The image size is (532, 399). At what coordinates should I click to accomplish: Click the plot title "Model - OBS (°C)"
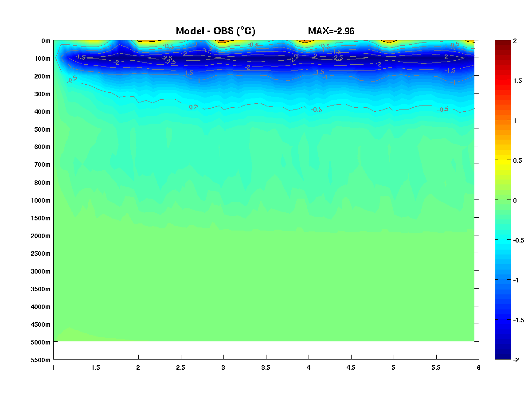215,31
